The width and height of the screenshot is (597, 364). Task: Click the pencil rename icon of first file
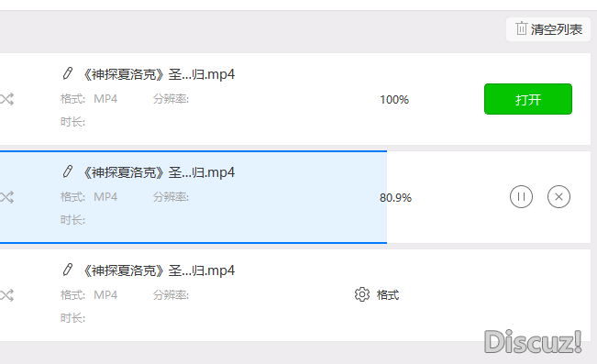tap(68, 73)
